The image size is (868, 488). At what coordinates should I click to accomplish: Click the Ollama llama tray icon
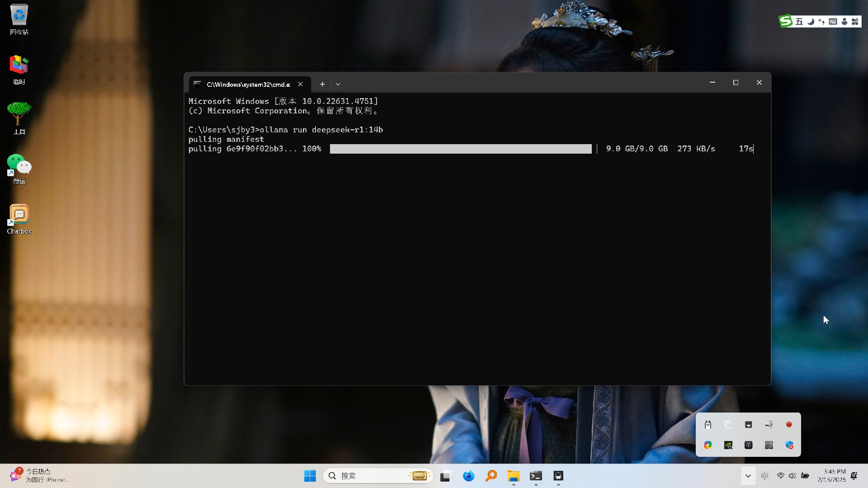coord(708,425)
